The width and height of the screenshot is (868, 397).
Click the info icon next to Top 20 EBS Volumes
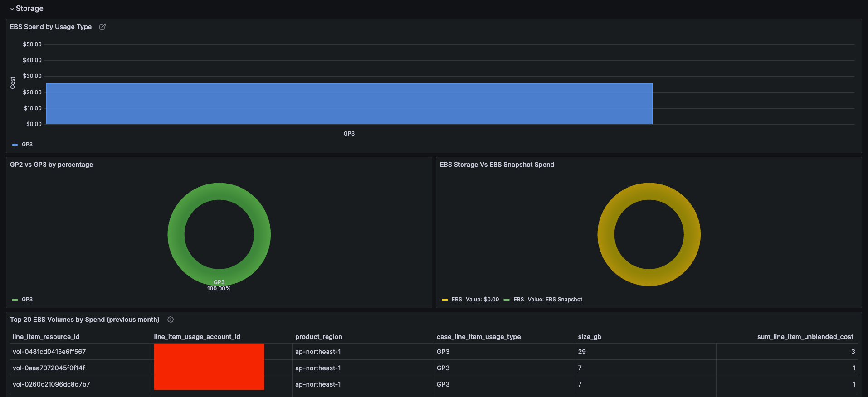click(x=171, y=320)
